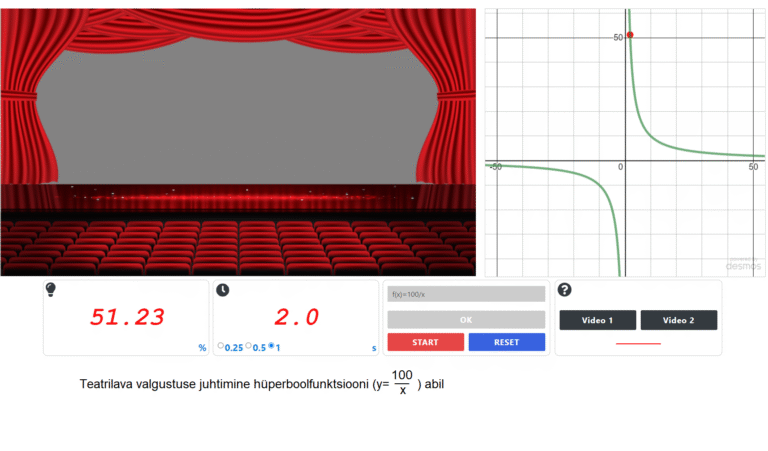
Task: Click the 51.23 brightness percentage readout
Action: [x=126, y=317]
